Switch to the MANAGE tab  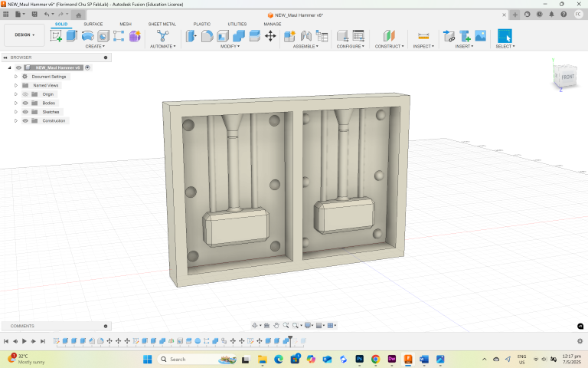273,24
